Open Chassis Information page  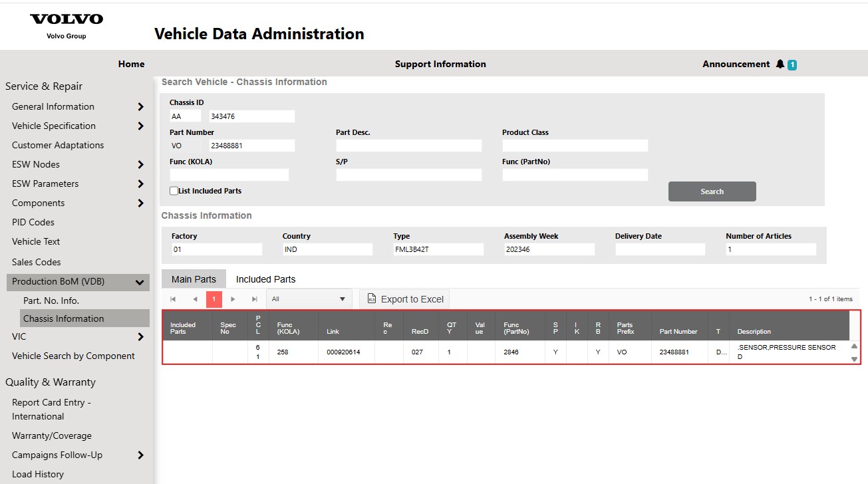[84, 318]
